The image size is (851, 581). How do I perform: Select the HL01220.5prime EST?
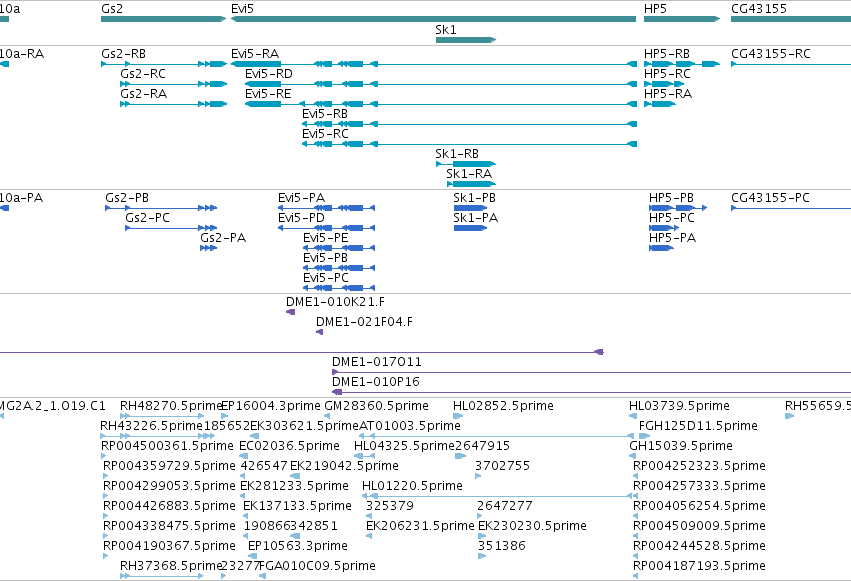498,496
